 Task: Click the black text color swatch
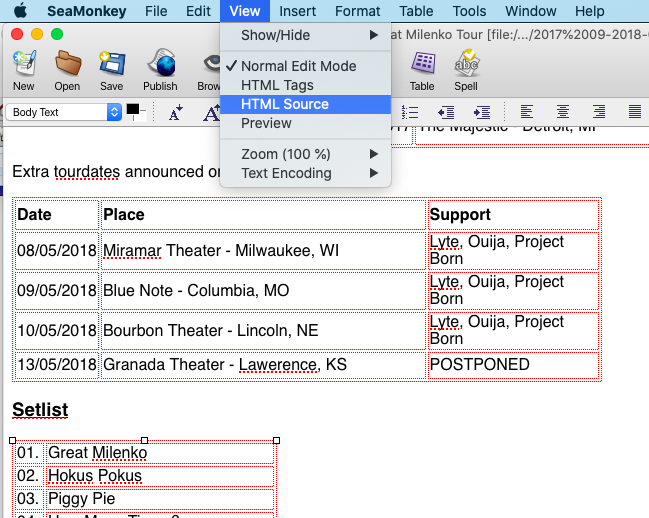(x=133, y=109)
